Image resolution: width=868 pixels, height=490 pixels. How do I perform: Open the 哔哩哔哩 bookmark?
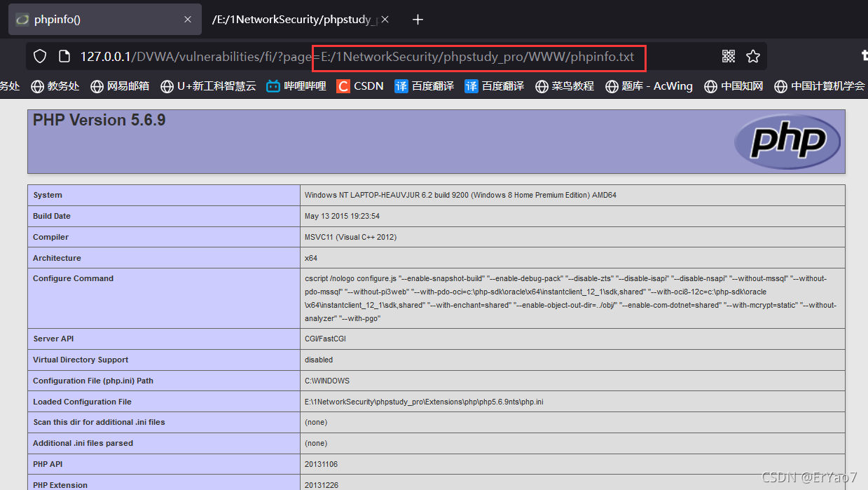[x=296, y=86]
